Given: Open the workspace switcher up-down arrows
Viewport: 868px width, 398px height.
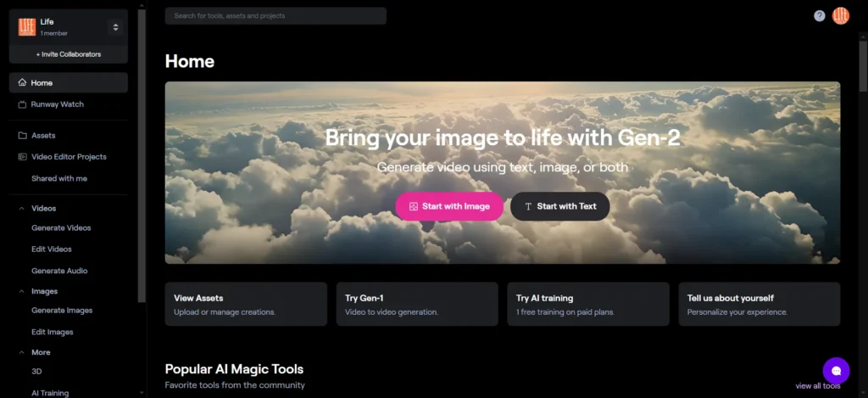Looking at the screenshot, I should coord(115,27).
